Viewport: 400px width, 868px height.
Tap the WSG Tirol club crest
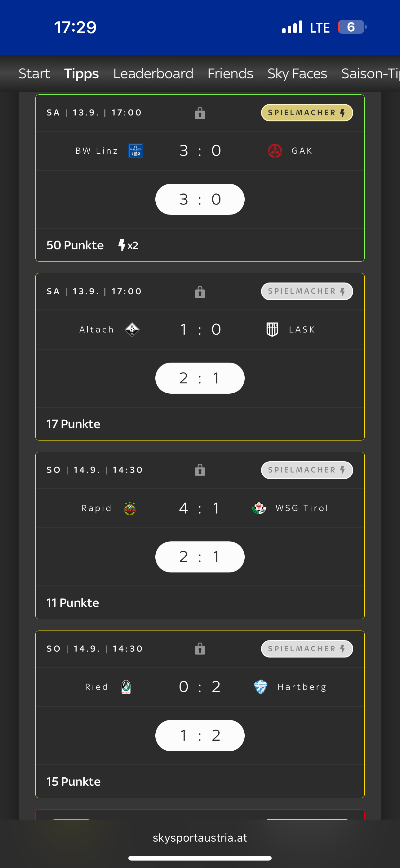click(259, 508)
